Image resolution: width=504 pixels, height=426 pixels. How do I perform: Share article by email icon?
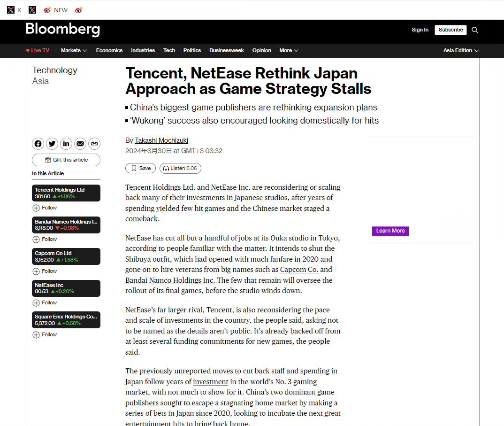coord(80,144)
